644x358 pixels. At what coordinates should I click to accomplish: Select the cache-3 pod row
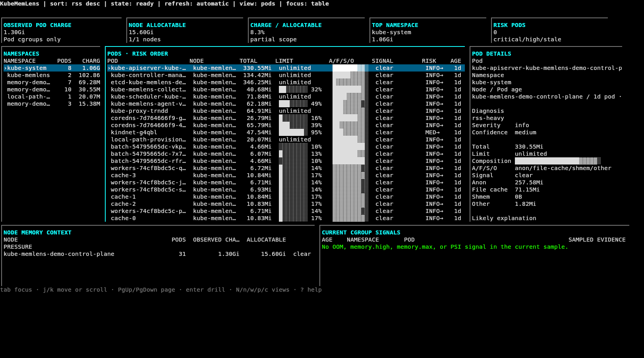point(286,175)
